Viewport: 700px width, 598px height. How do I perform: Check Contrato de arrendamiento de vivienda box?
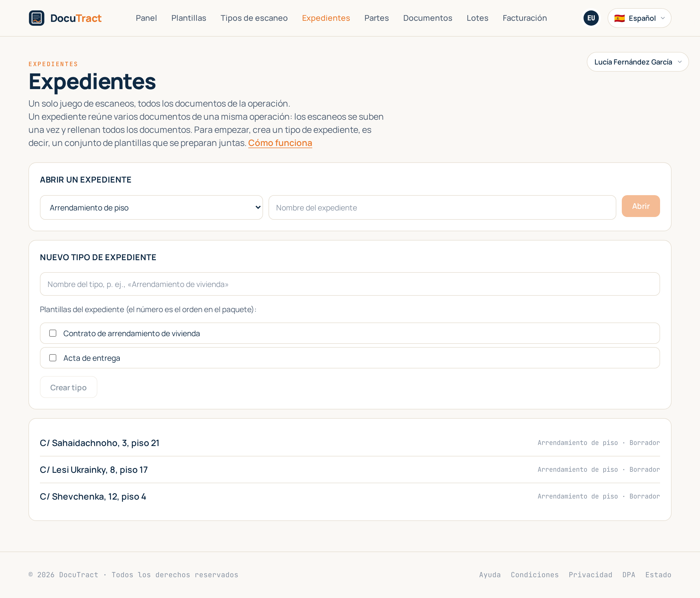[x=53, y=333]
